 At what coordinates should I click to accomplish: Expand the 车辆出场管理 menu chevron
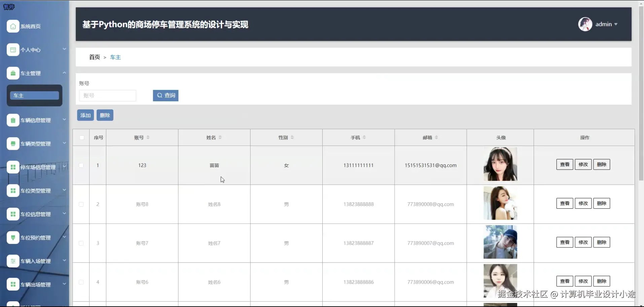[x=64, y=284]
